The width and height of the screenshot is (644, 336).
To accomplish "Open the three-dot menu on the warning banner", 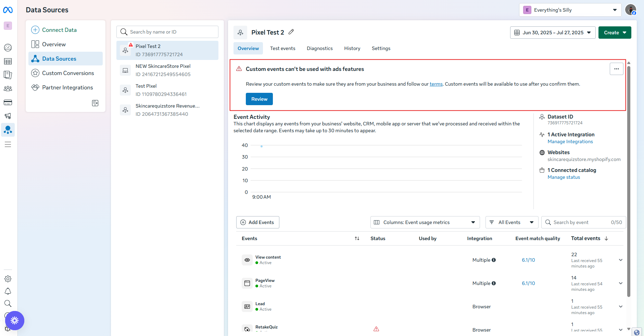I will (616, 69).
